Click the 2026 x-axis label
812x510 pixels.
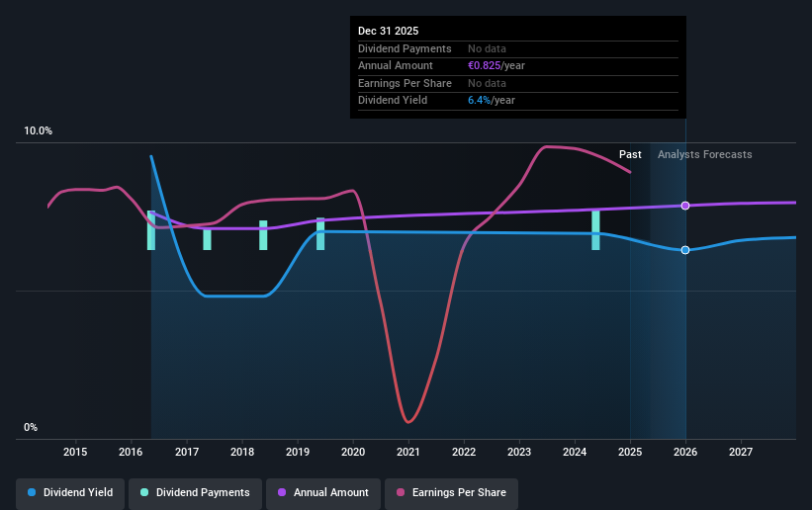coord(685,452)
